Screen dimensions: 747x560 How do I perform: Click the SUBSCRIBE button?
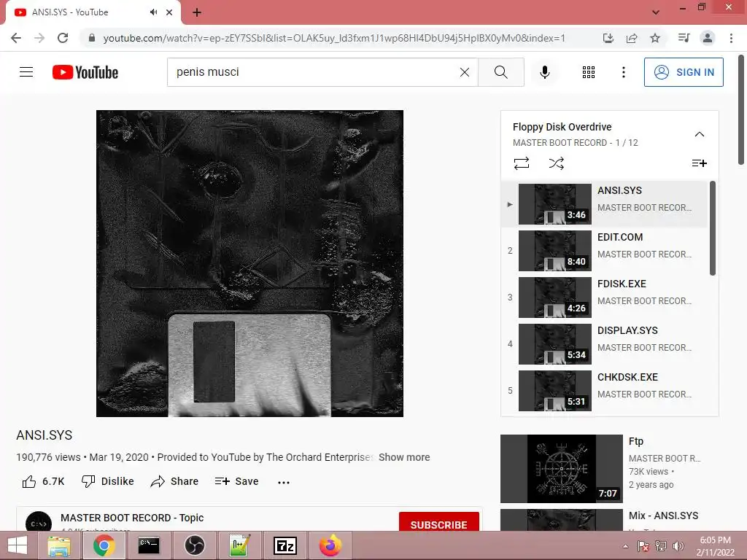point(438,522)
